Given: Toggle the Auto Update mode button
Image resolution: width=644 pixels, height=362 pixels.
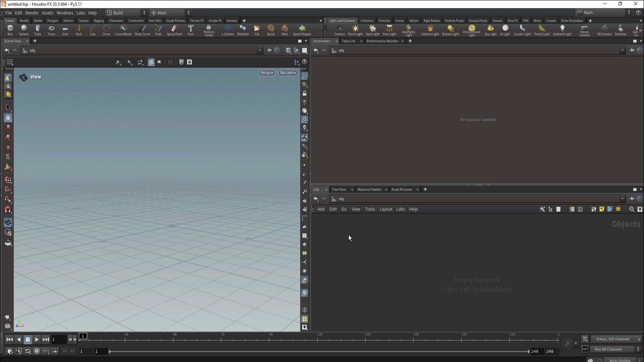Looking at the screenshot, I should point(620,360).
